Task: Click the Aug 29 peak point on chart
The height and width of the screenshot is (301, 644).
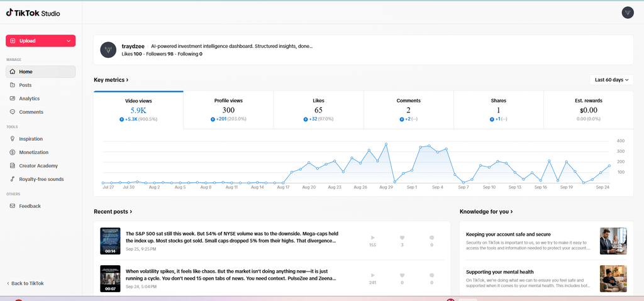Action: coord(386,144)
